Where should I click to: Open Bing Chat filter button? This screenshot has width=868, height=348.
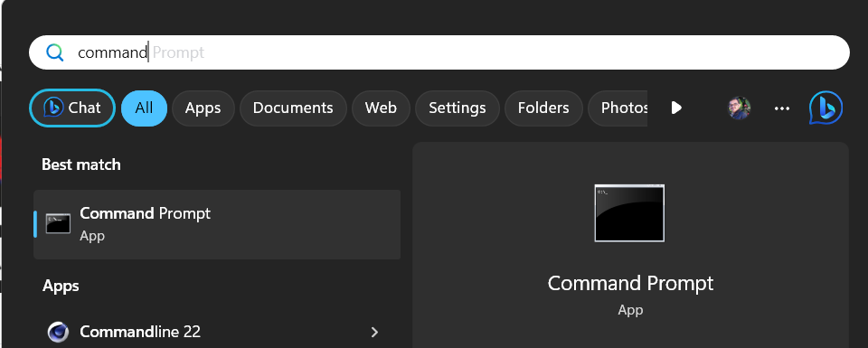point(72,108)
